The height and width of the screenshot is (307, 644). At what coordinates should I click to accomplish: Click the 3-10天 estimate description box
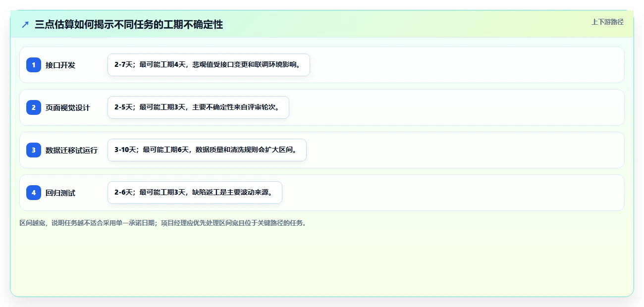point(207,150)
